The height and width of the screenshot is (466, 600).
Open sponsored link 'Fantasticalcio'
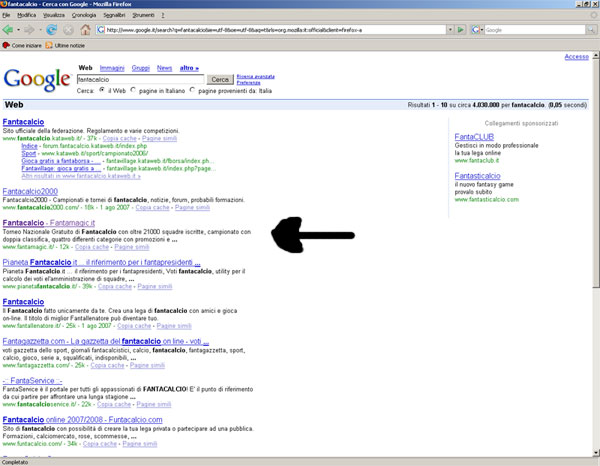pos(478,176)
